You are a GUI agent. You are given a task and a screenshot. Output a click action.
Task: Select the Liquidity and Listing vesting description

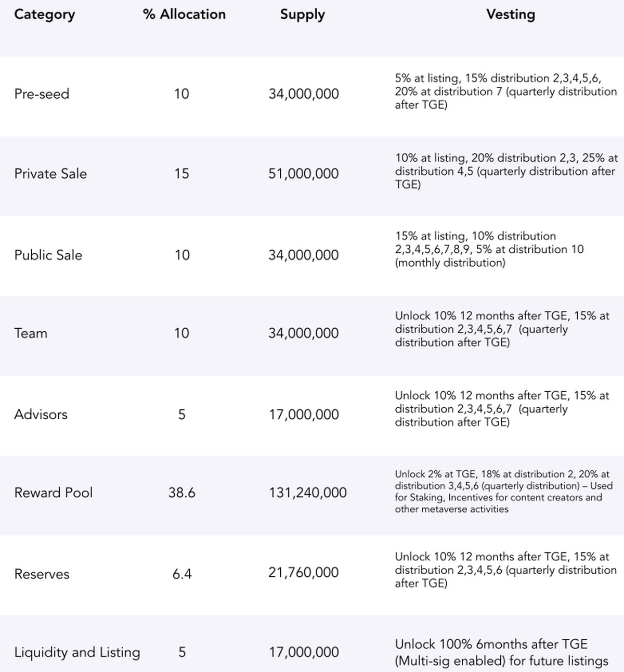pos(501,653)
